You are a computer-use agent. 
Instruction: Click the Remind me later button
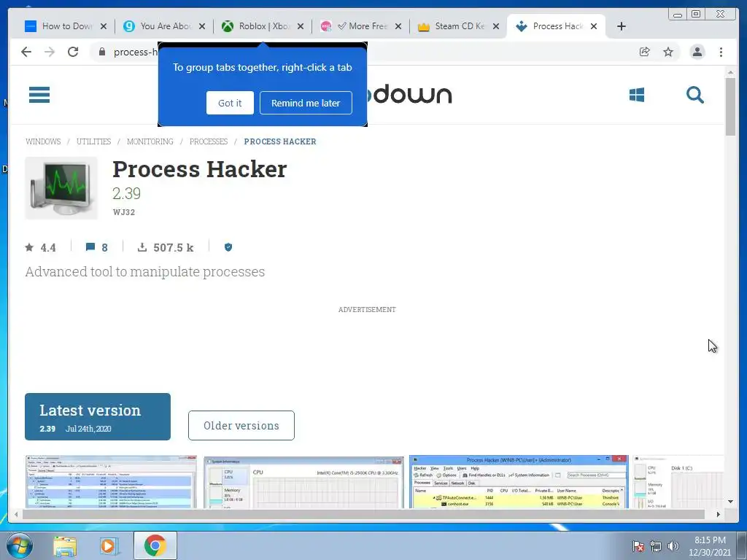[x=306, y=103]
